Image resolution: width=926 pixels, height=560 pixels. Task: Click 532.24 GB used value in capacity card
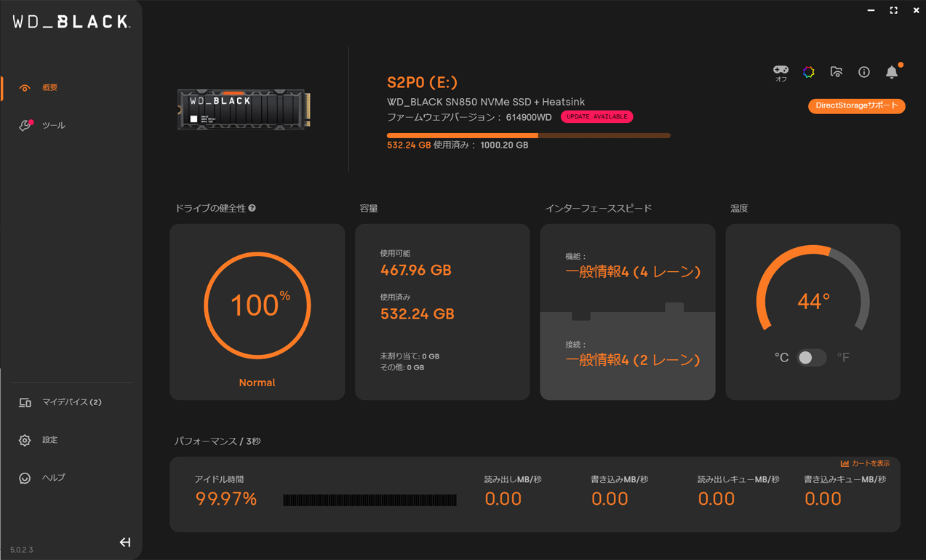tap(417, 314)
